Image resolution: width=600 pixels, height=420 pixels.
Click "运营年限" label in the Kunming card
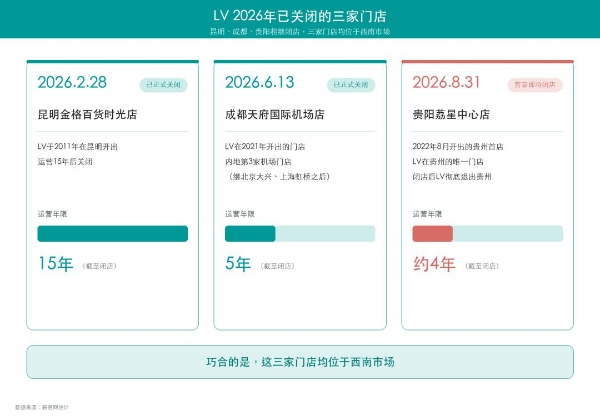click(x=52, y=214)
